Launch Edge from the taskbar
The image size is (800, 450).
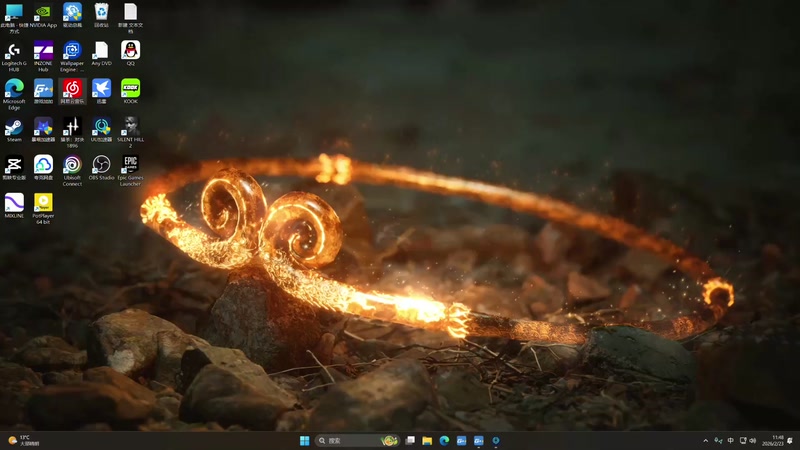click(x=444, y=441)
